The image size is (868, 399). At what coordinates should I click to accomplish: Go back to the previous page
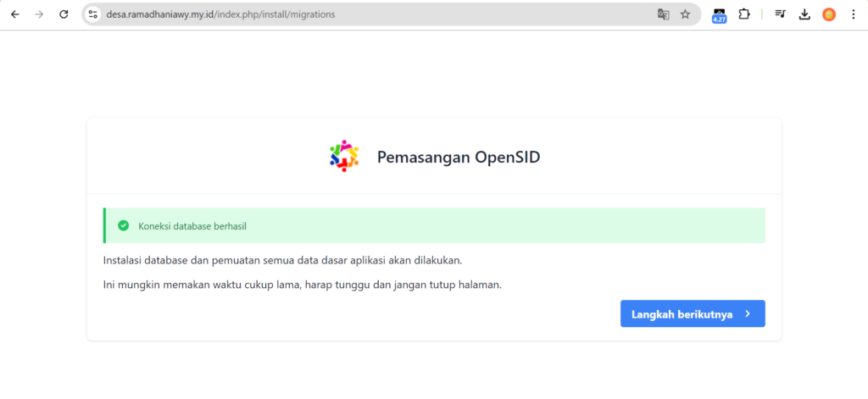pos(15,14)
